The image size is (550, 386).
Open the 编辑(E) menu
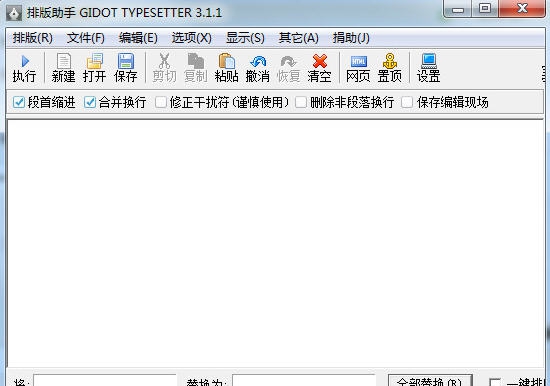138,38
